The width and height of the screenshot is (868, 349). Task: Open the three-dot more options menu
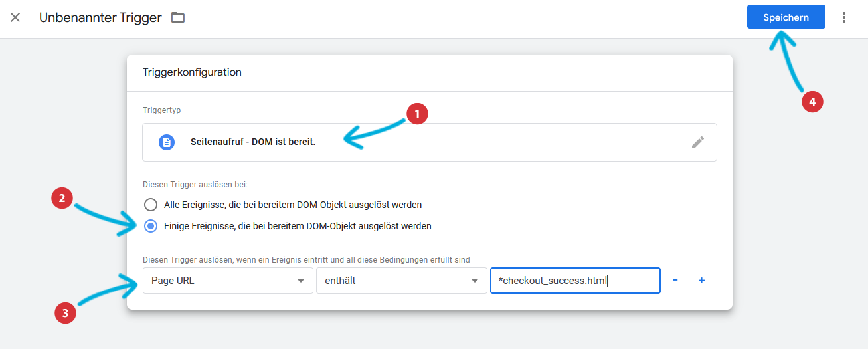point(844,17)
